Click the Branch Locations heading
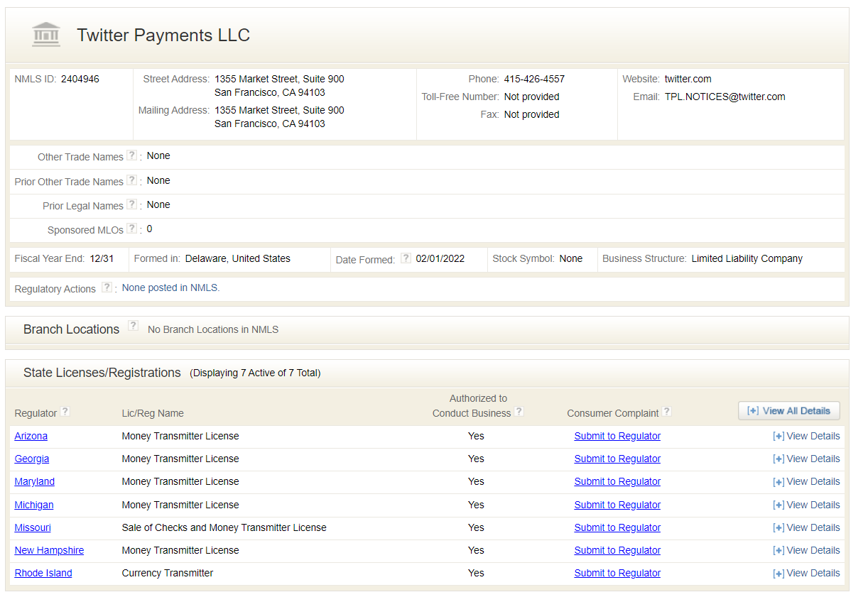868x597 pixels. 71,329
